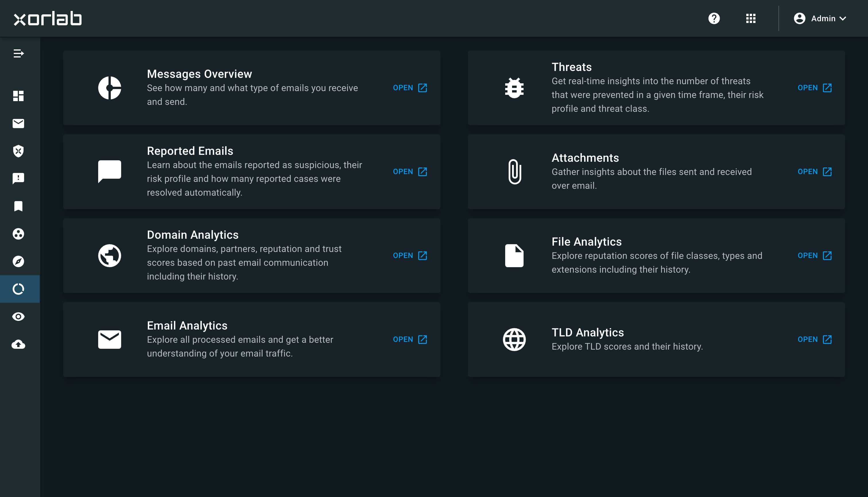The width and height of the screenshot is (868, 497).
Task: Select the active analytics sidebar tab
Action: click(18, 289)
